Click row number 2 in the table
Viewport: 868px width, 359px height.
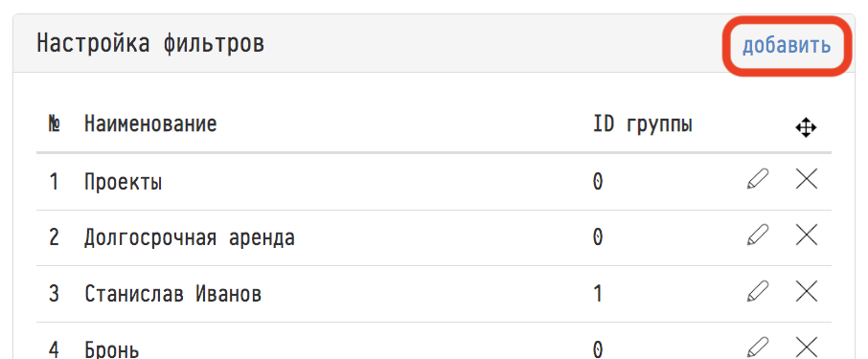click(54, 237)
